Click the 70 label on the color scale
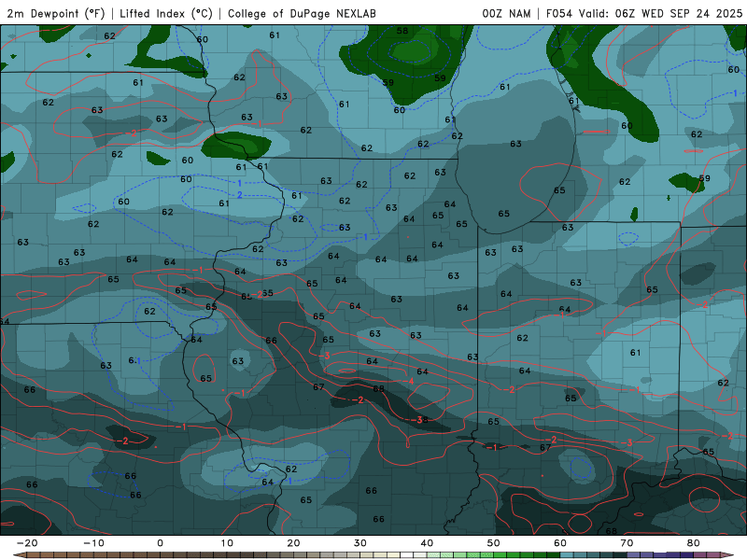 [627, 543]
